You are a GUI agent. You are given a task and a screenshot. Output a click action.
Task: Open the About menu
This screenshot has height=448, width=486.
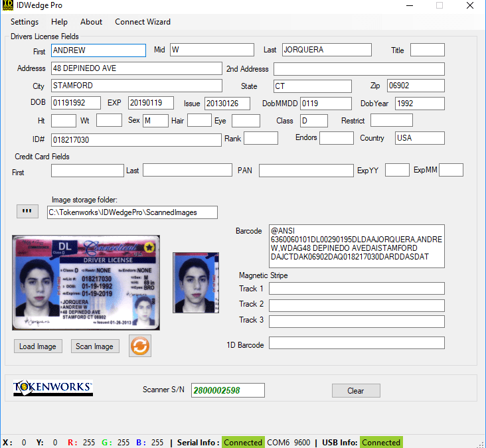point(91,22)
